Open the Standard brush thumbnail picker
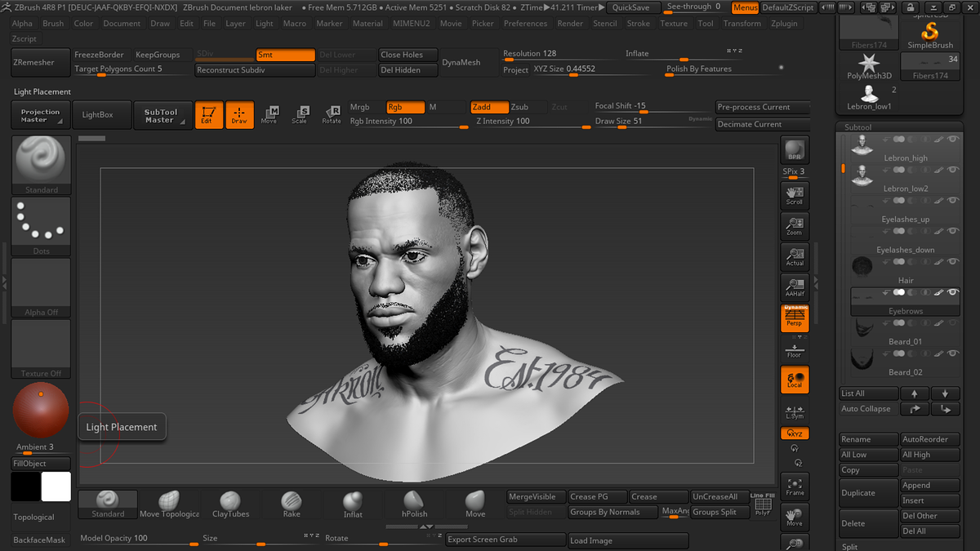The image size is (980, 551). pyautogui.click(x=41, y=165)
